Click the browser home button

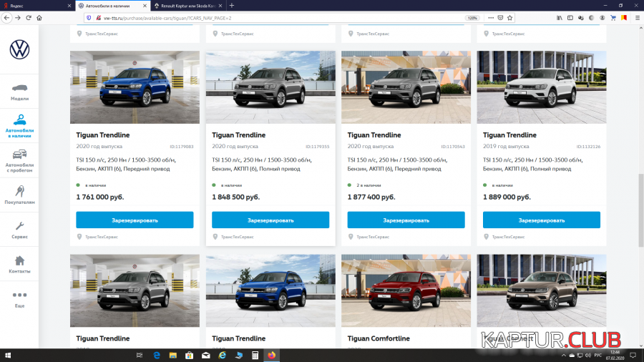click(40, 17)
